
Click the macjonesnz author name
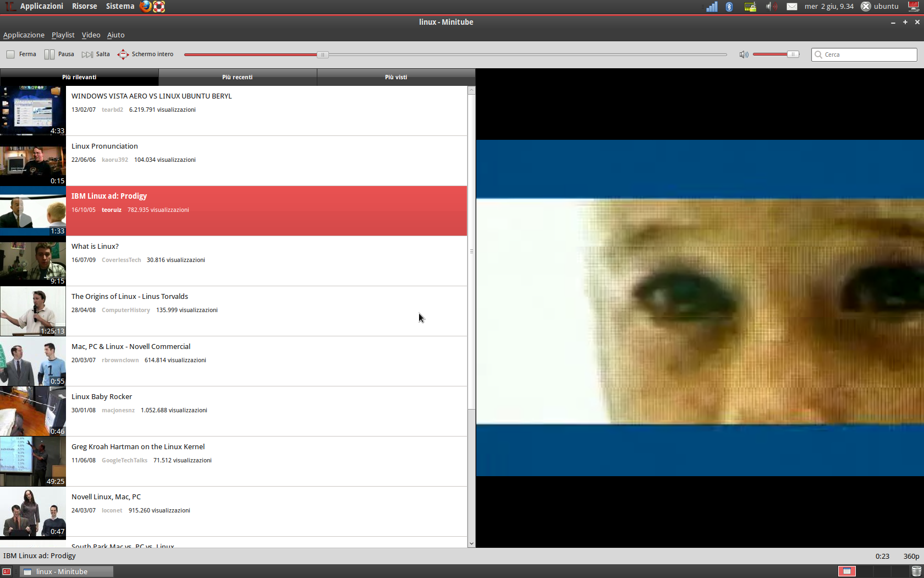(x=118, y=410)
